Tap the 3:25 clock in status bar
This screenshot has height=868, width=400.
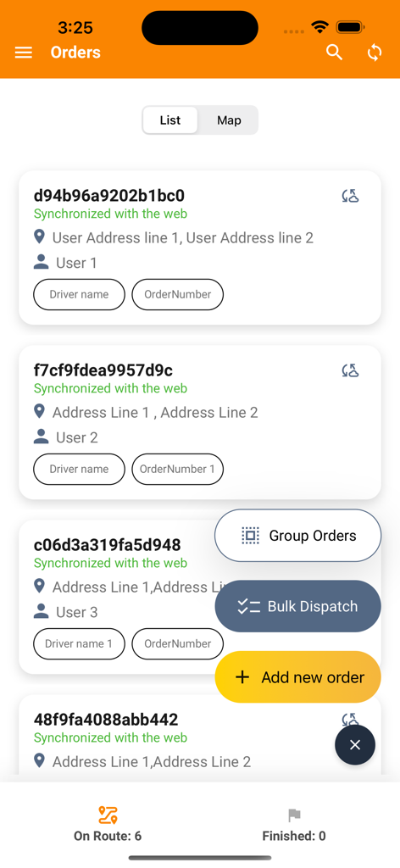[75, 27]
